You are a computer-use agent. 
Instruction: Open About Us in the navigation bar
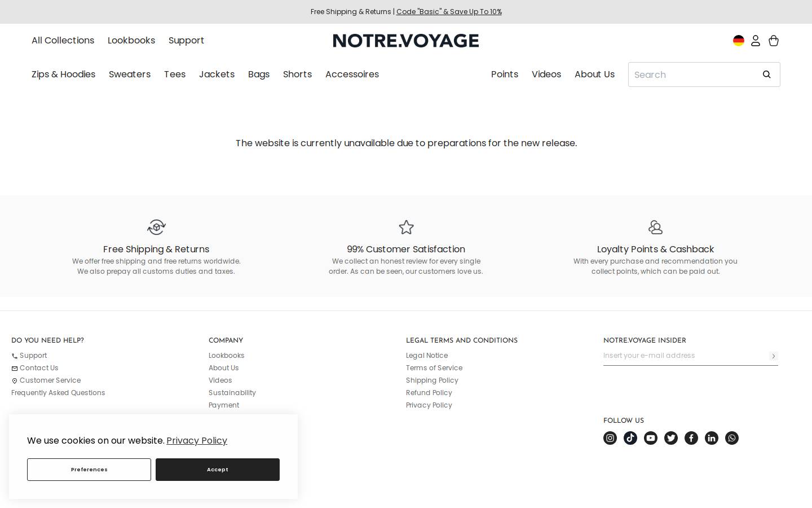594,75
